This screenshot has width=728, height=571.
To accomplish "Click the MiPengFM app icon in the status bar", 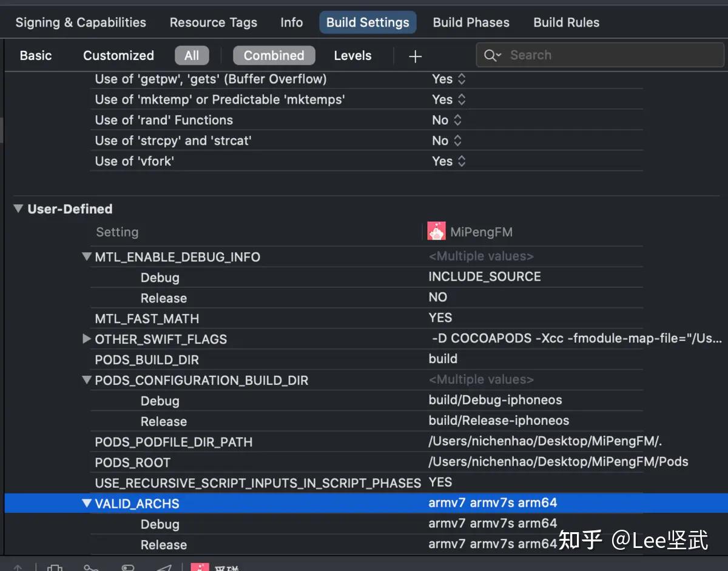I will click(200, 567).
